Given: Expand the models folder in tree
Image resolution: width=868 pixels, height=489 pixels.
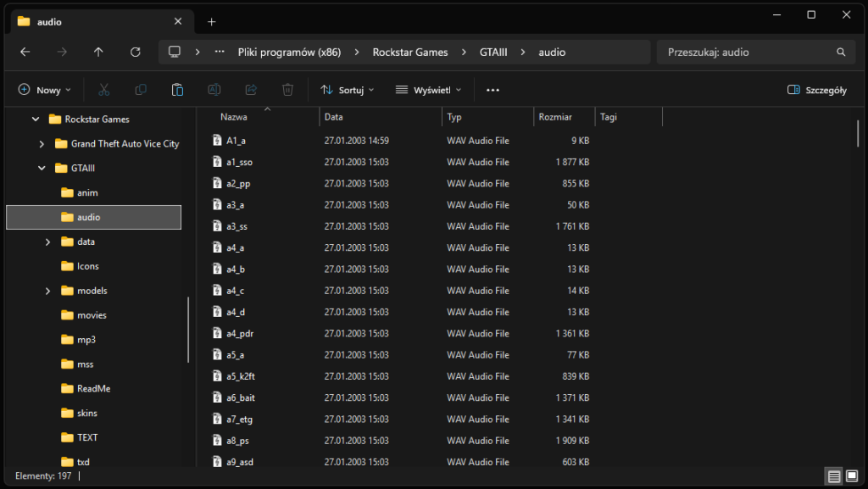Looking at the screenshot, I should [x=48, y=291].
